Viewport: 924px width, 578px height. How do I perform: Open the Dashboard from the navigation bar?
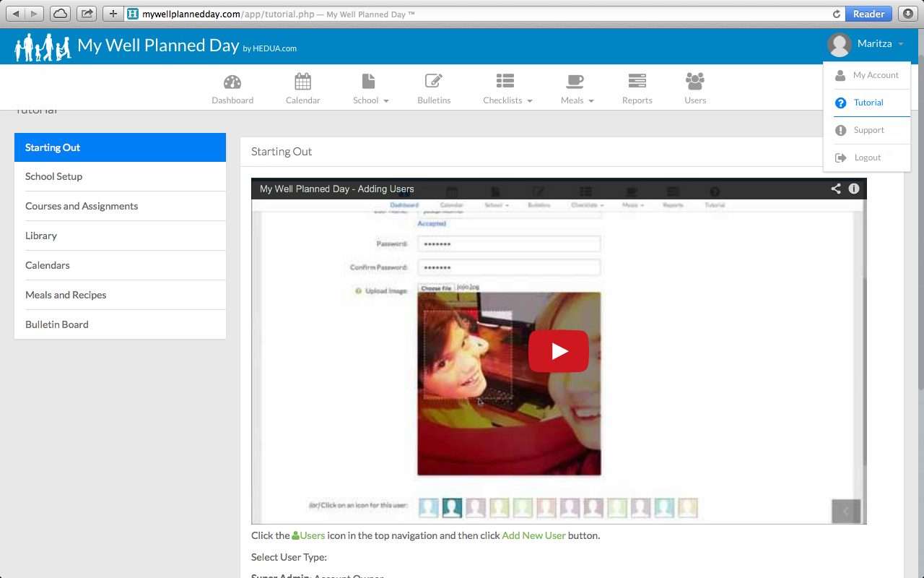[x=232, y=90]
